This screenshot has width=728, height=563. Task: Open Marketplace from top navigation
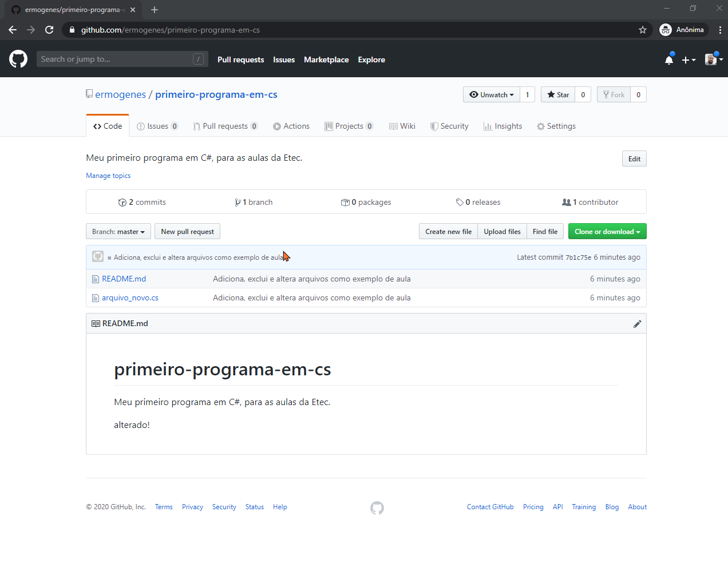326,60
